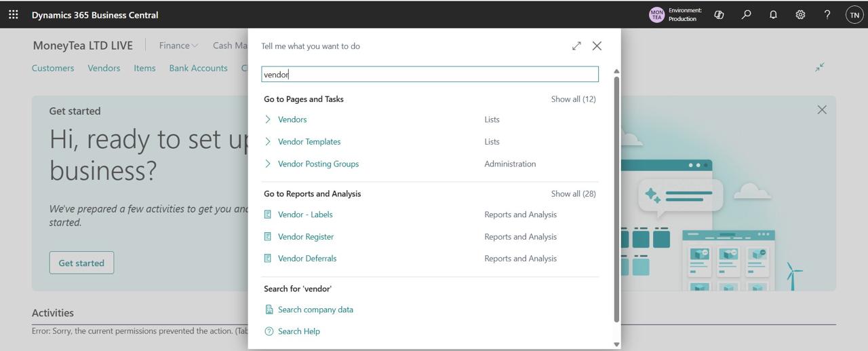Open the Vendor - Labels report
Image resolution: width=868 pixels, height=351 pixels.
pos(305,215)
